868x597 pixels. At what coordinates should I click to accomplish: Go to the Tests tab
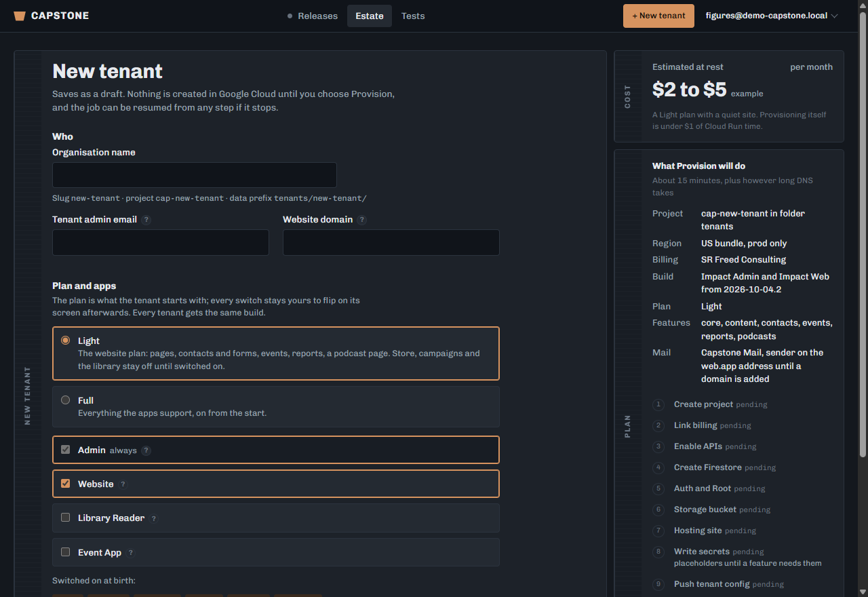(413, 16)
